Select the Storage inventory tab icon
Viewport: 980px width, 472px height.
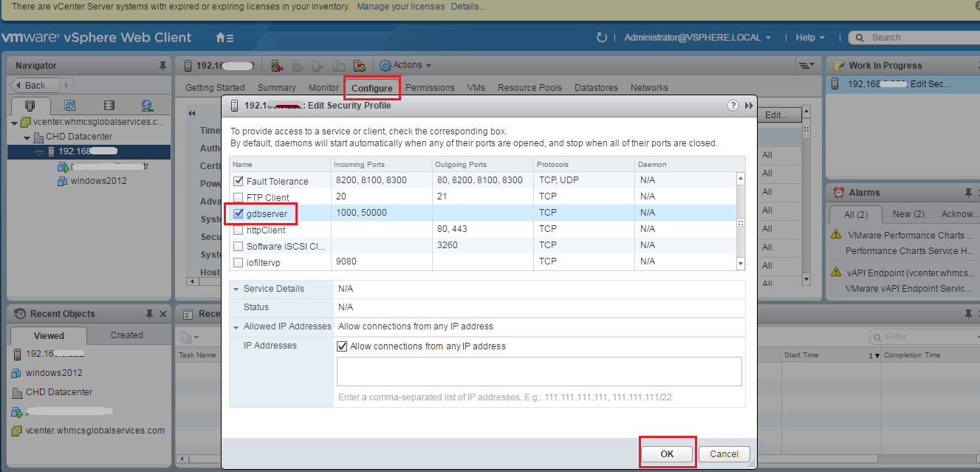(x=109, y=106)
